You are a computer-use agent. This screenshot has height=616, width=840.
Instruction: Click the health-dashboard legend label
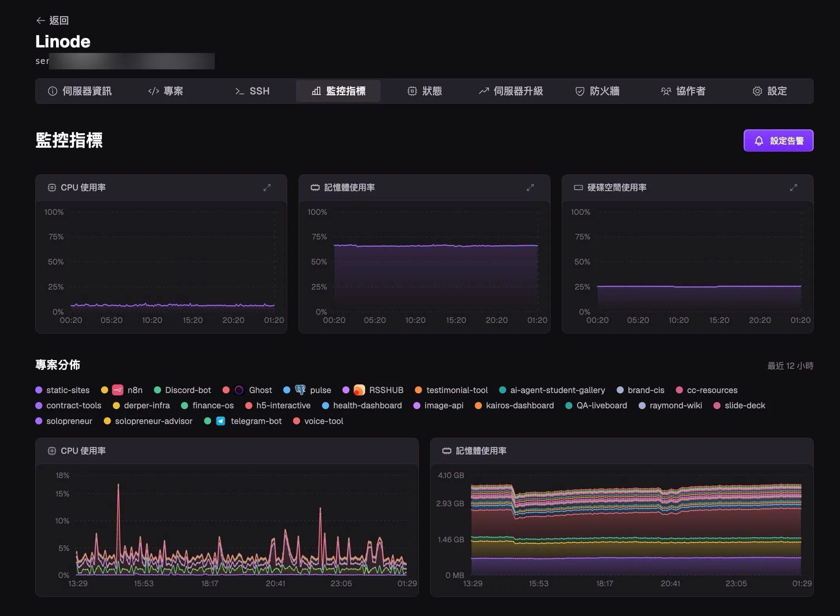pos(367,405)
